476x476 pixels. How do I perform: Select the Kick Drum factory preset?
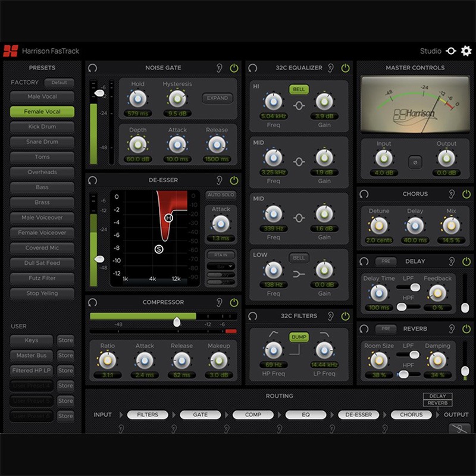pos(42,127)
